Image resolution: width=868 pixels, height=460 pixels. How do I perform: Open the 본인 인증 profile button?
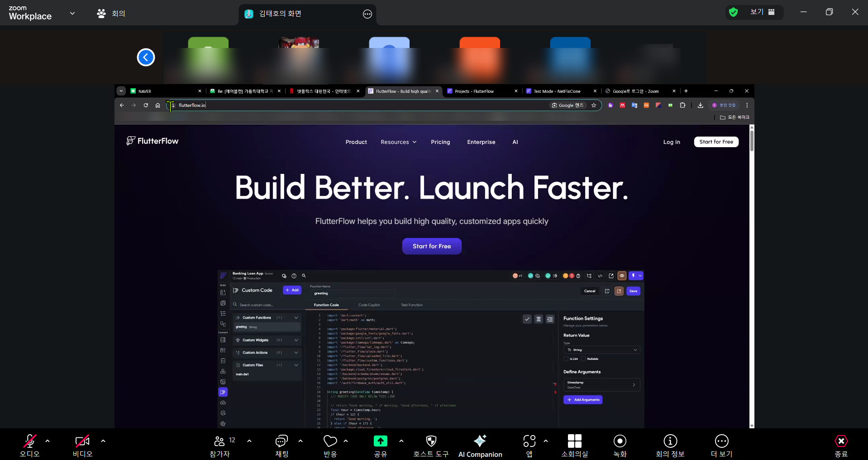click(x=724, y=105)
